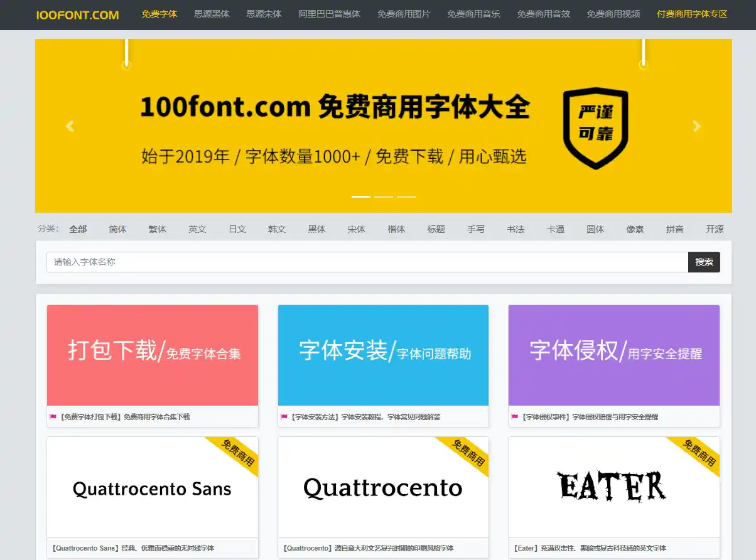Select third carousel indicator
Viewport: 756px width, 560px height.
pyautogui.click(x=406, y=197)
